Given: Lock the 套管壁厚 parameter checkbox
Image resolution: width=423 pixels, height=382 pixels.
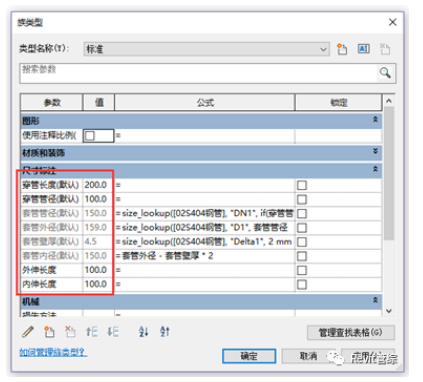Looking at the screenshot, I should click(302, 242).
